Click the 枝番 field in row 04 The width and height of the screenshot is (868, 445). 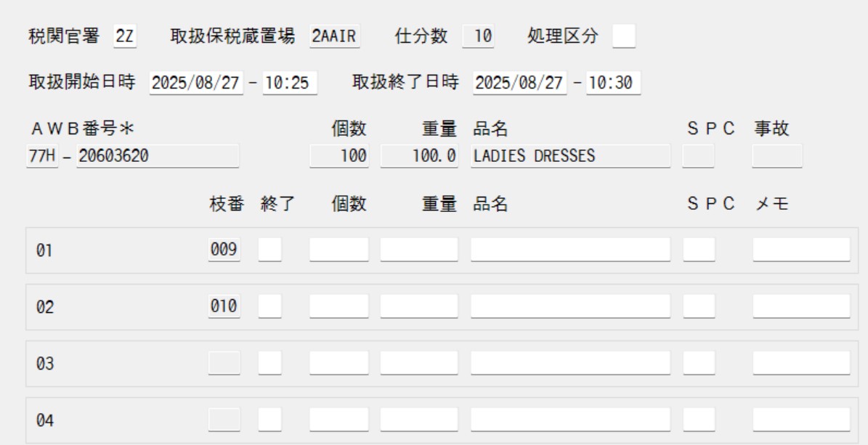[224, 418]
